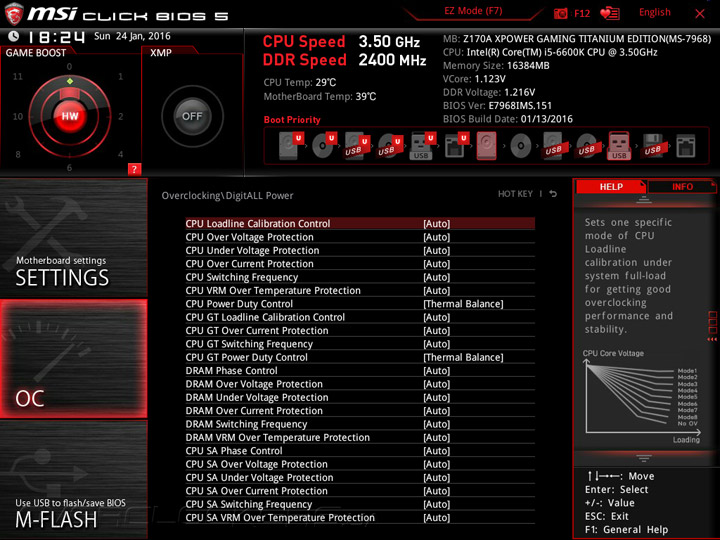Screen dimensions: 720x540
Task: Switch to EZ Mode (F7)
Action: tap(473, 11)
